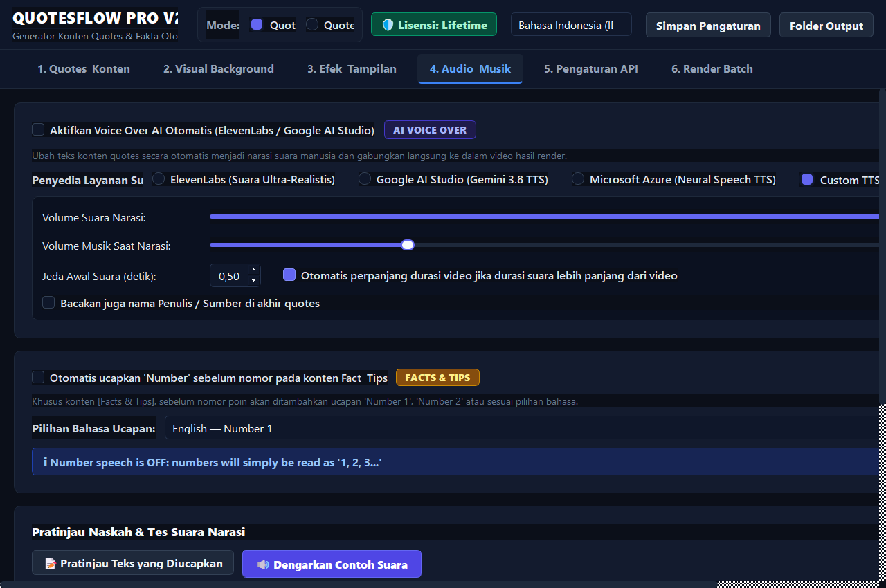The image size is (886, 588).
Task: Switch to 6. Render Batch tab
Action: 712,68
